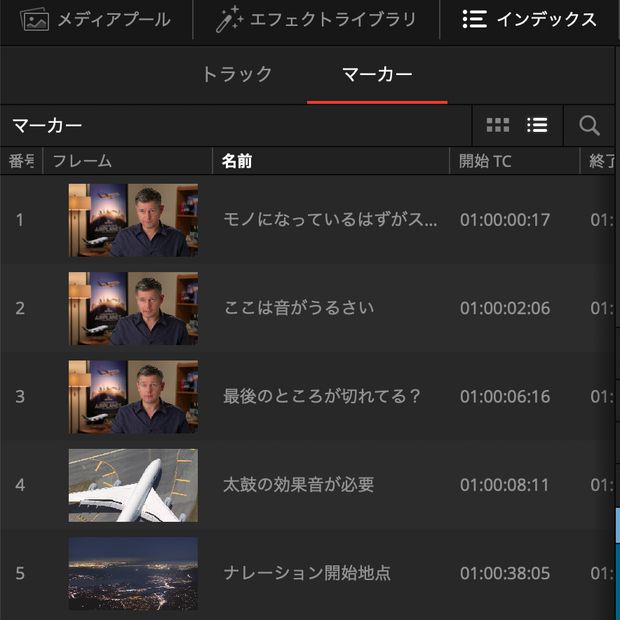Click start timecode 01:00:02:06
This screenshot has height=620, width=620.
click(x=505, y=308)
